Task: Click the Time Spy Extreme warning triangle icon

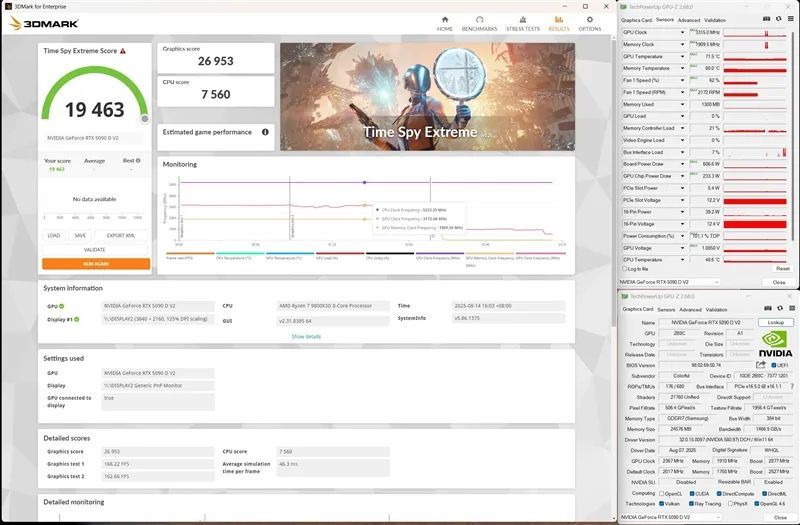Action: point(123,51)
